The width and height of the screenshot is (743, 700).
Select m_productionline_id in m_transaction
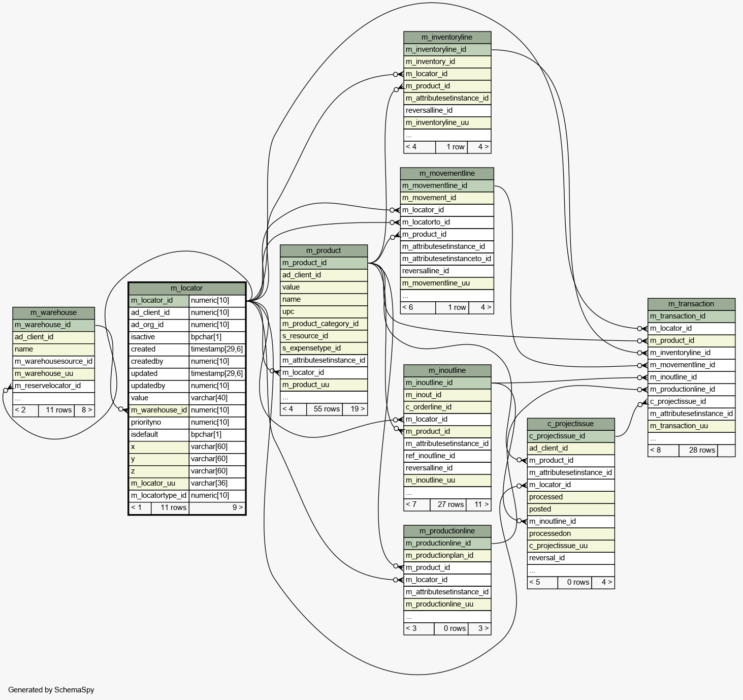[691, 389]
